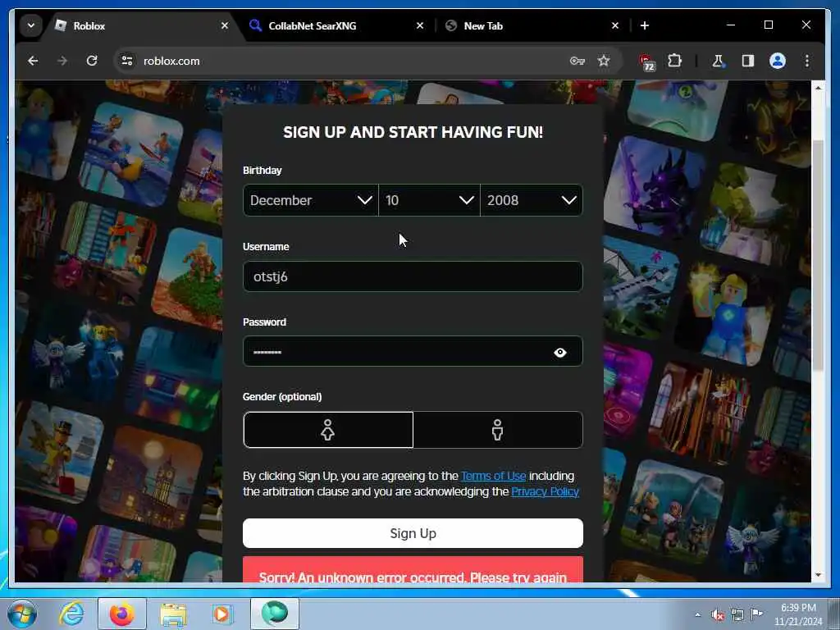Image resolution: width=840 pixels, height=630 pixels.
Task: Click the Username field containing otstj6
Action: click(x=413, y=276)
